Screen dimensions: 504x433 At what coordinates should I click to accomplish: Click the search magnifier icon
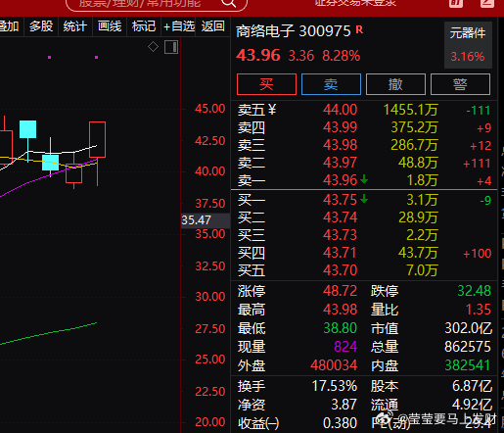point(228,3)
